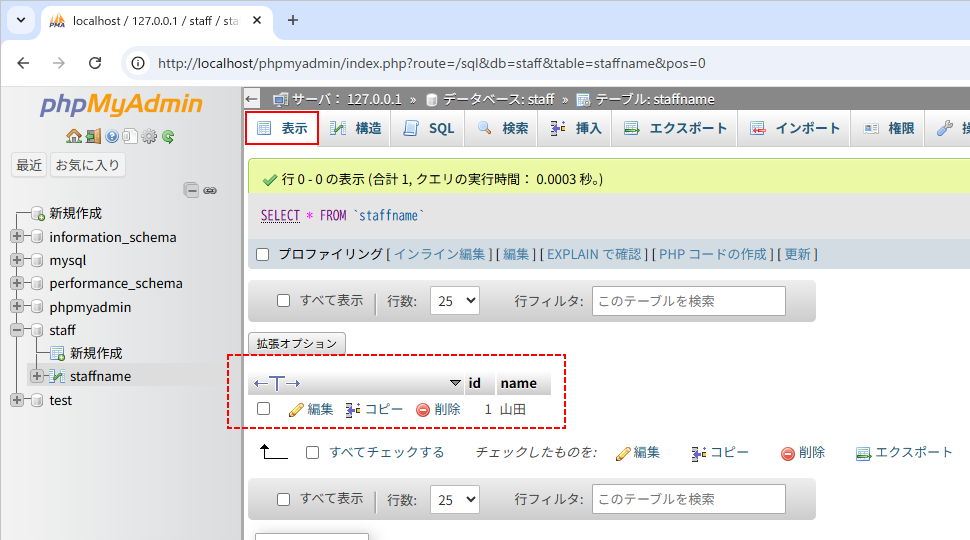Click the with-selected export icon
This screenshot has width=970, height=540.
click(863, 453)
